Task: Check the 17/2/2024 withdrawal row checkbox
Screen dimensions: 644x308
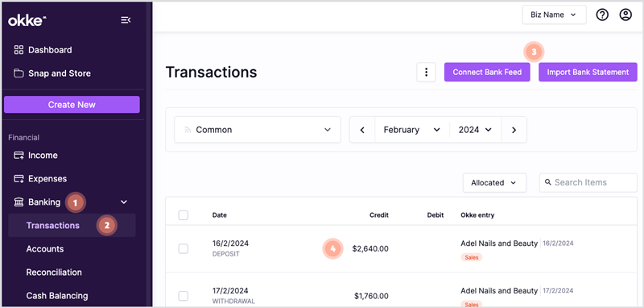Action: pyautogui.click(x=184, y=296)
